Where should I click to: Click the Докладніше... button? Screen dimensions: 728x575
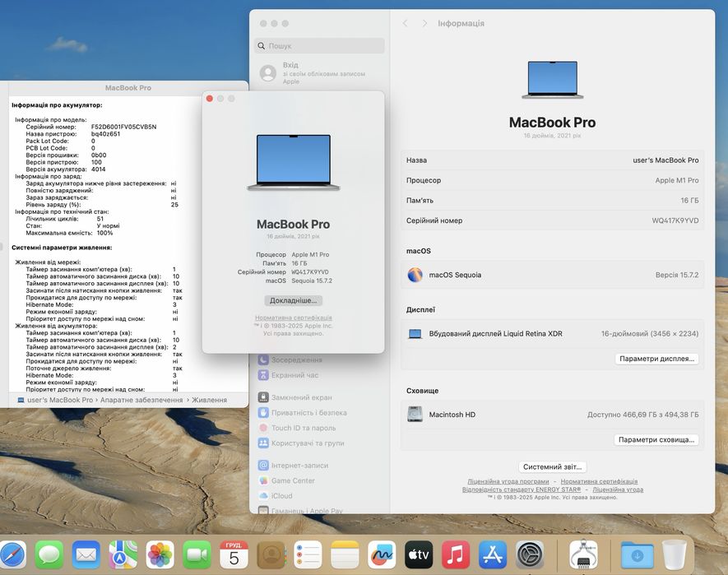click(x=294, y=300)
